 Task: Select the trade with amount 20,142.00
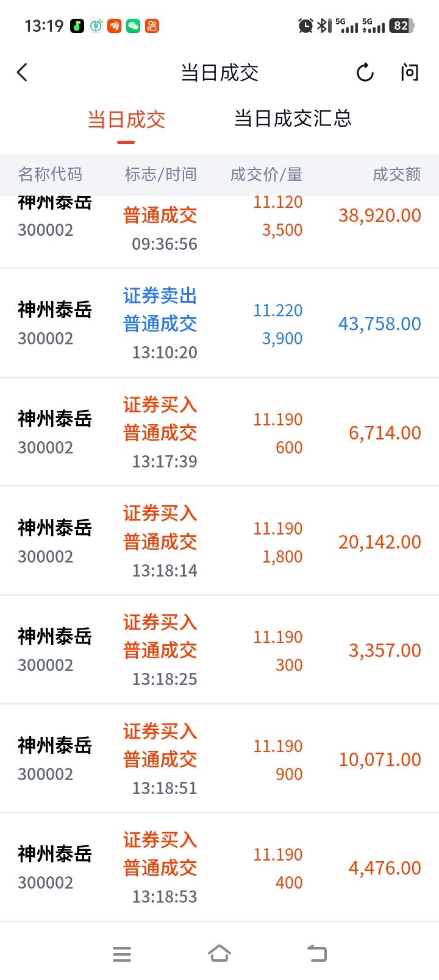coord(220,541)
